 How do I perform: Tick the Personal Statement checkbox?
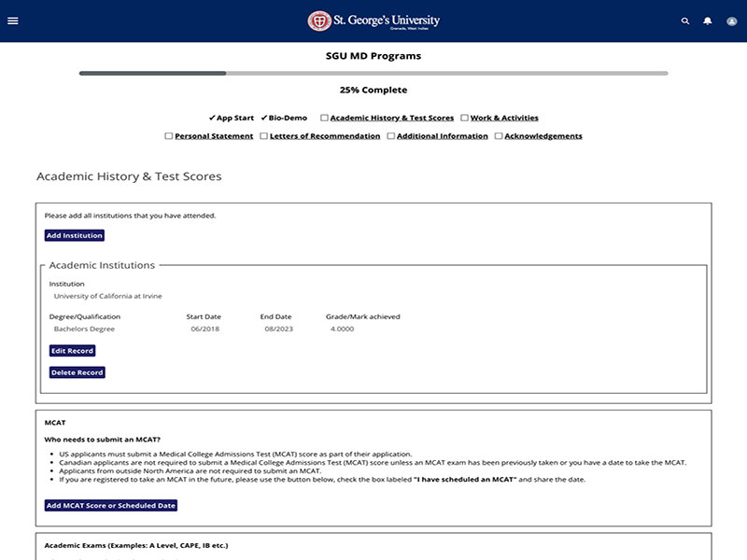pos(169,136)
